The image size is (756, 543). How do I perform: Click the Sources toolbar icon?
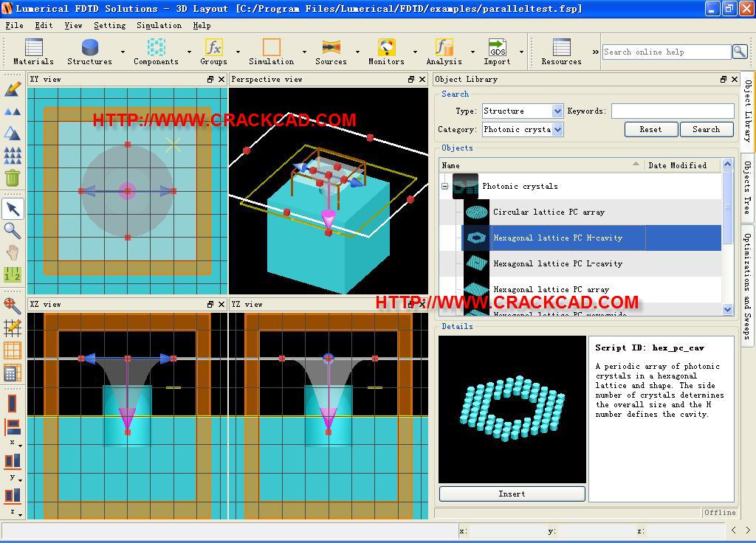pos(331,47)
